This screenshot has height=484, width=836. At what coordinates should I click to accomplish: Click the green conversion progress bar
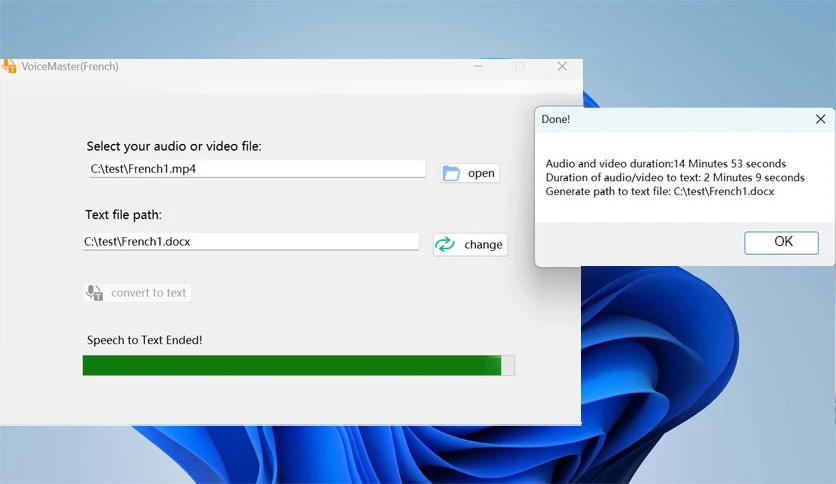coord(299,365)
